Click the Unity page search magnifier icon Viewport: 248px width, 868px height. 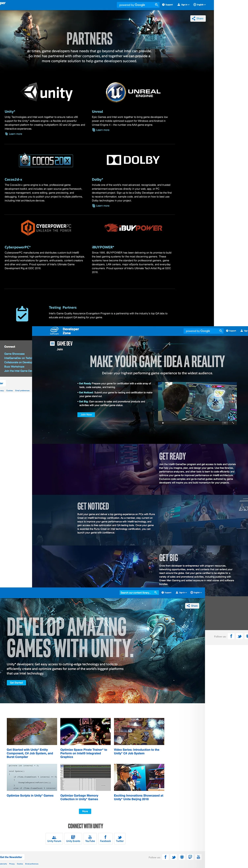tap(156, 592)
